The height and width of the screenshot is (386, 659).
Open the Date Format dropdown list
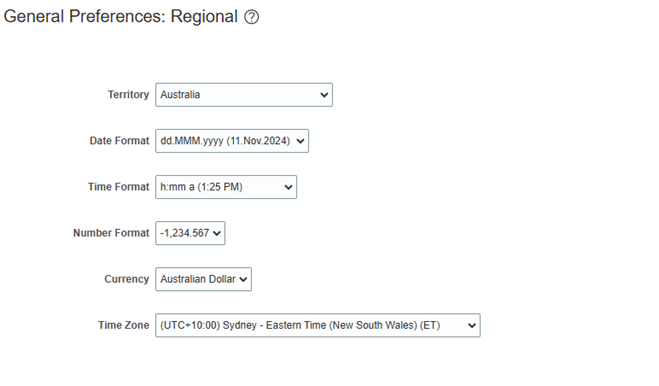coord(232,141)
